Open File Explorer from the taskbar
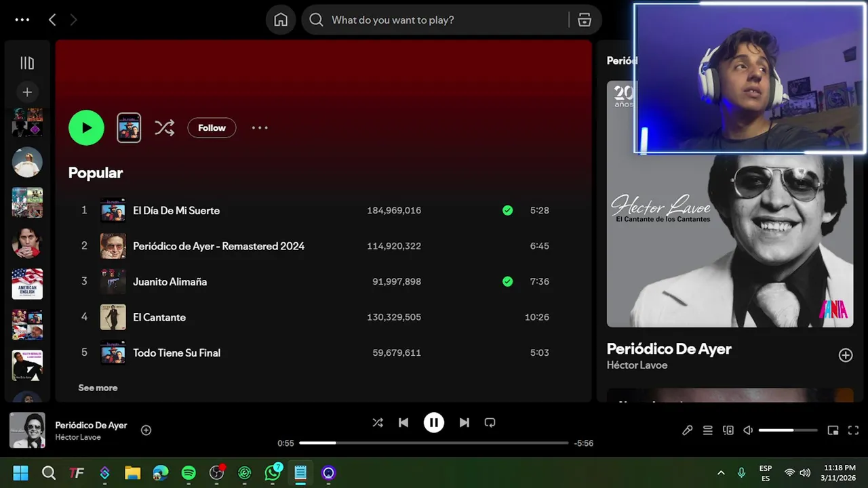Image resolution: width=868 pixels, height=488 pixels. point(132,473)
